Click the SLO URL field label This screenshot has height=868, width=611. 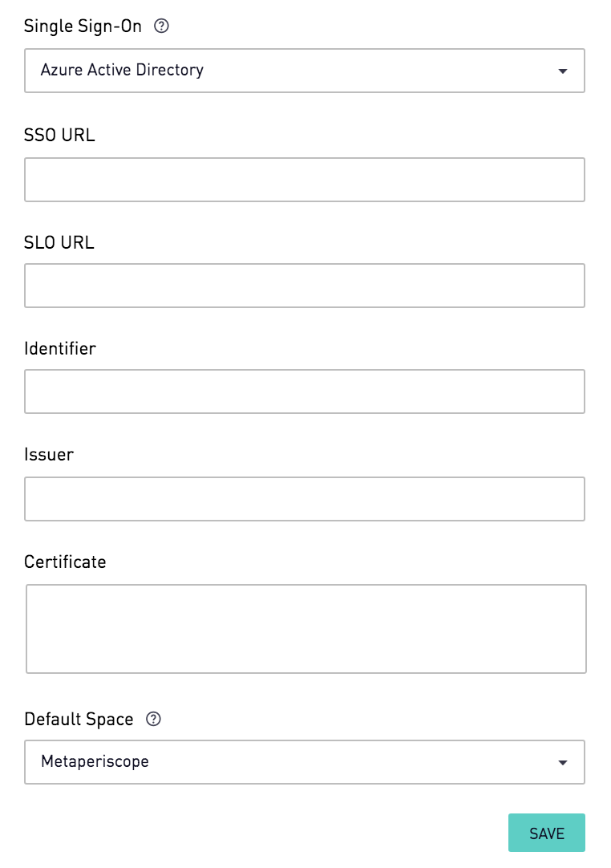coord(59,242)
